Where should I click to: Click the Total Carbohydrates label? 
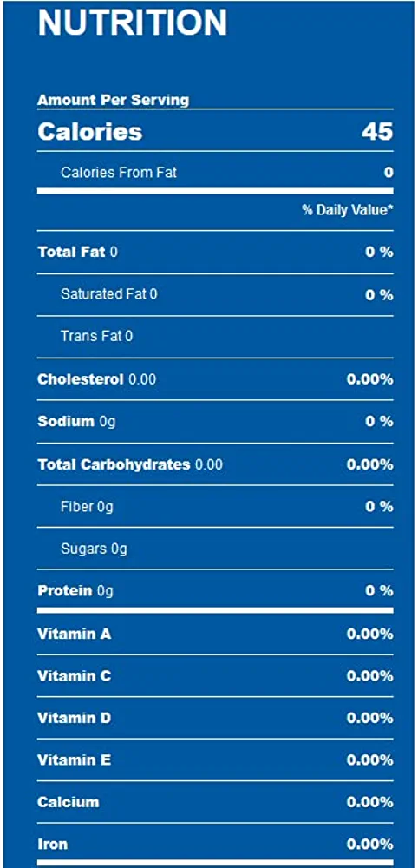(114, 464)
